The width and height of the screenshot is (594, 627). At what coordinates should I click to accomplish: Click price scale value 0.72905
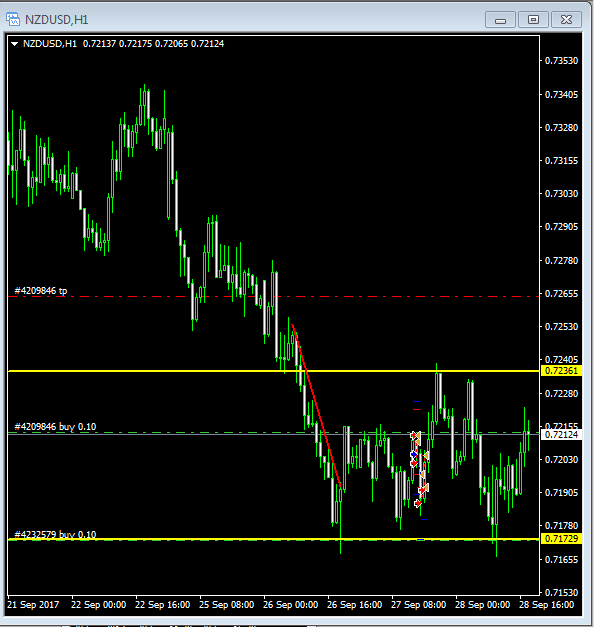[562, 227]
